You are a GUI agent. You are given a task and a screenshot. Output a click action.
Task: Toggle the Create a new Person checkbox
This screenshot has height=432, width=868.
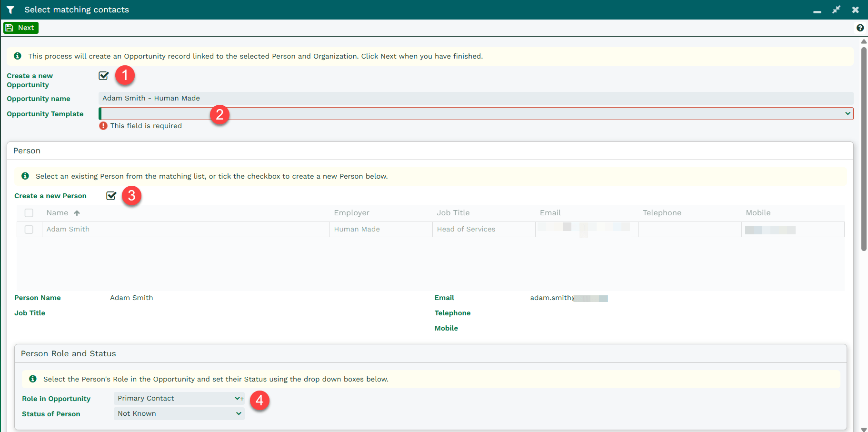click(x=111, y=196)
